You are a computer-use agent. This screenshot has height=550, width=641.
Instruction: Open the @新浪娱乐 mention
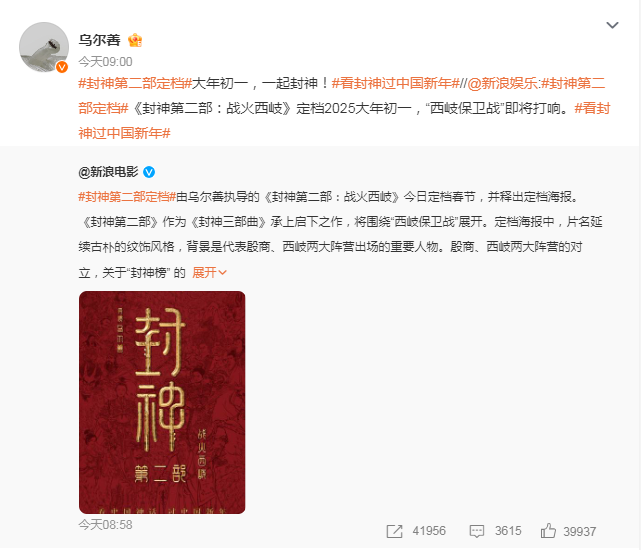502,83
